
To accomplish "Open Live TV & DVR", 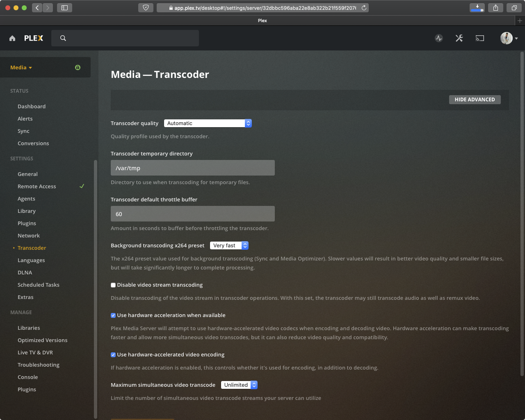I will click(35, 352).
